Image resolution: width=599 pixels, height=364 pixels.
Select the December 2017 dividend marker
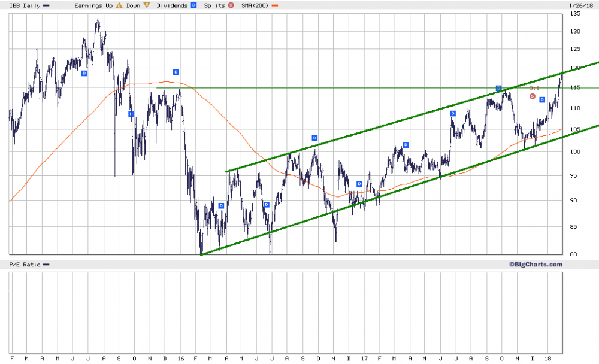542,100
